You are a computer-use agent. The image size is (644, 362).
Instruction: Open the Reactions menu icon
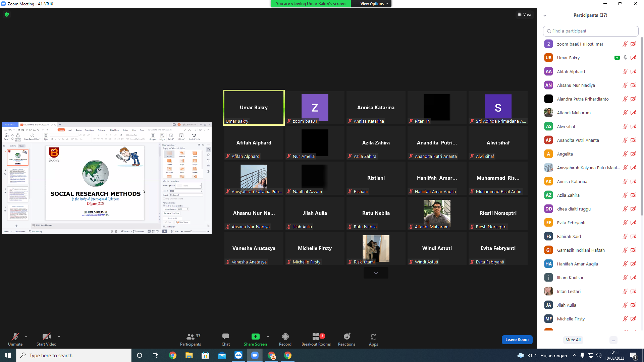(x=346, y=337)
